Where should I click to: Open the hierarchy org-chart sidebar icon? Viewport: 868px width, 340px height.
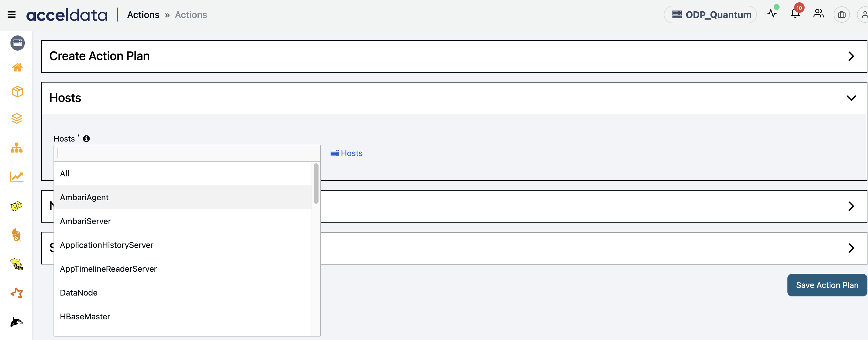tap(17, 148)
